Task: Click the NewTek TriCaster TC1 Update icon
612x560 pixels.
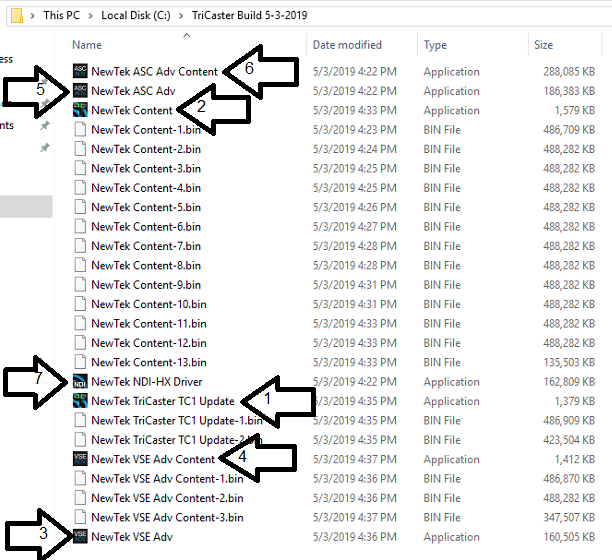Action: point(80,401)
